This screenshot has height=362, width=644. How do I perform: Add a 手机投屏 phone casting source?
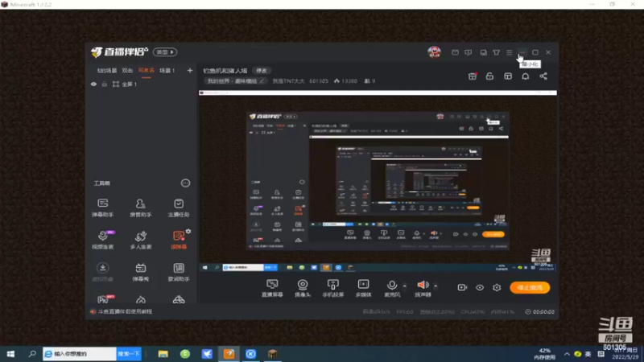332,288
